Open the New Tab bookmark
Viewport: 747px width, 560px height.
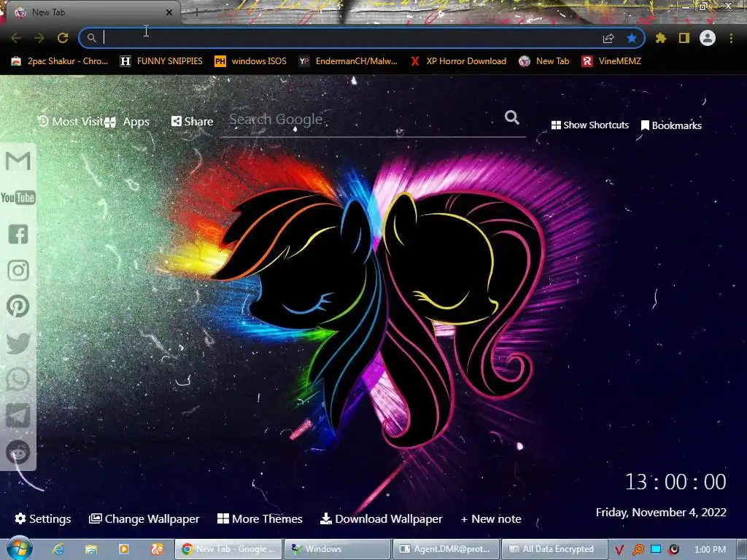(544, 61)
